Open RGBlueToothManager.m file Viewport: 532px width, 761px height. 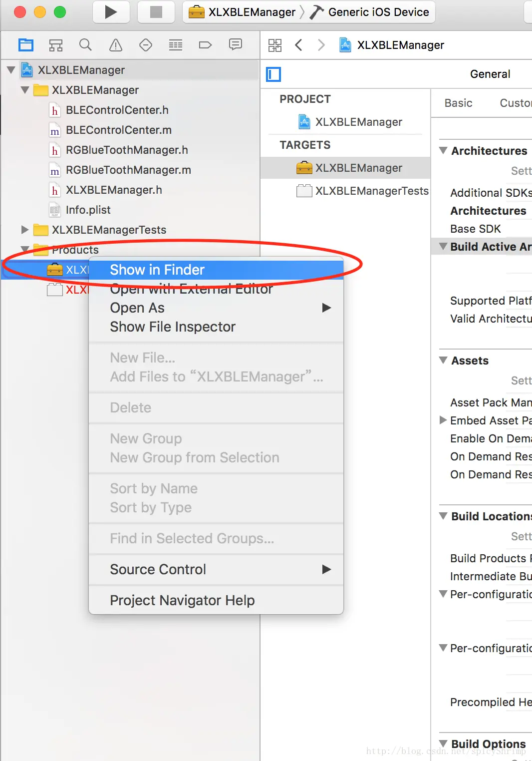tap(128, 170)
